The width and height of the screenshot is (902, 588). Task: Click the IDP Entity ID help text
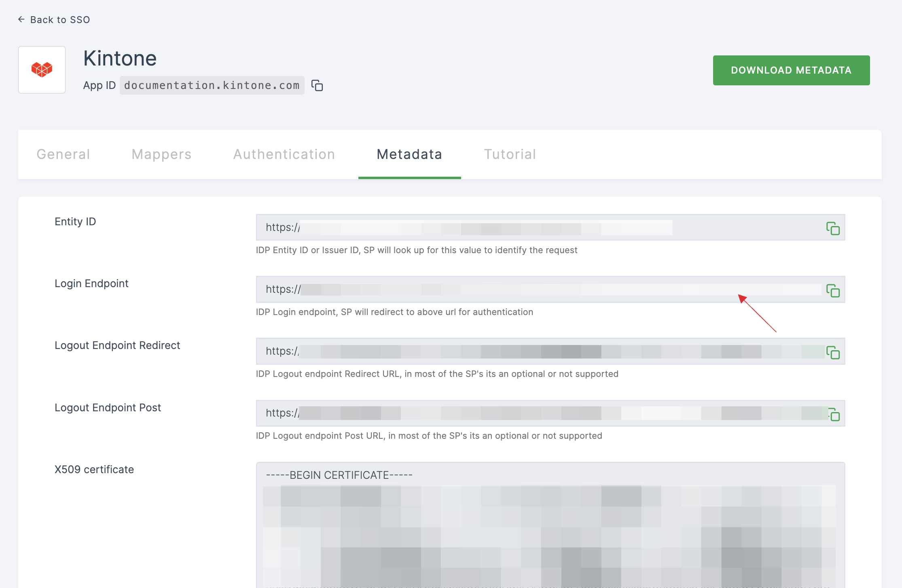tap(417, 250)
